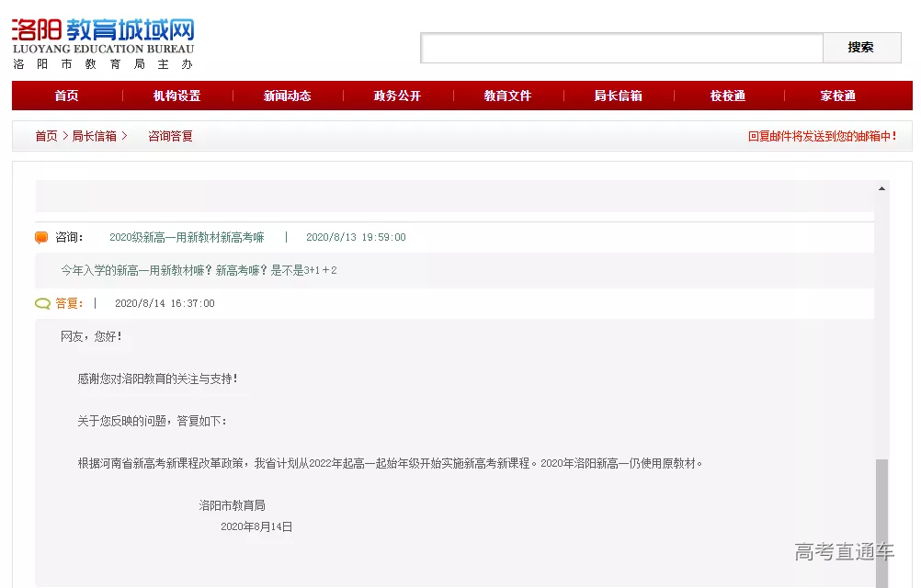
Task: Click the scrollbar up arrow
Action: point(882,188)
